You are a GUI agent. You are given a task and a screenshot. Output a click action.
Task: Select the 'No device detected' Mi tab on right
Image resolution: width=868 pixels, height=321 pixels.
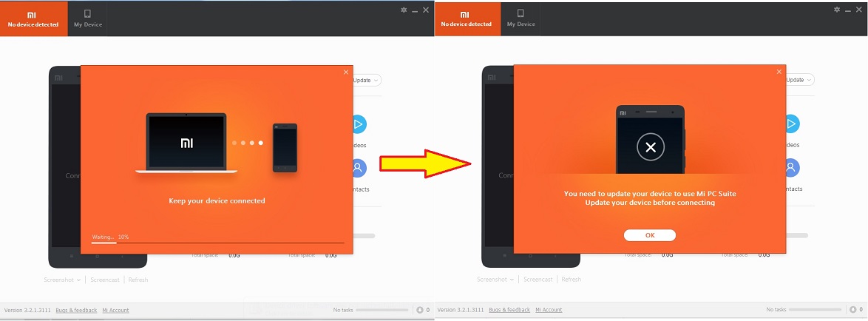(x=467, y=18)
